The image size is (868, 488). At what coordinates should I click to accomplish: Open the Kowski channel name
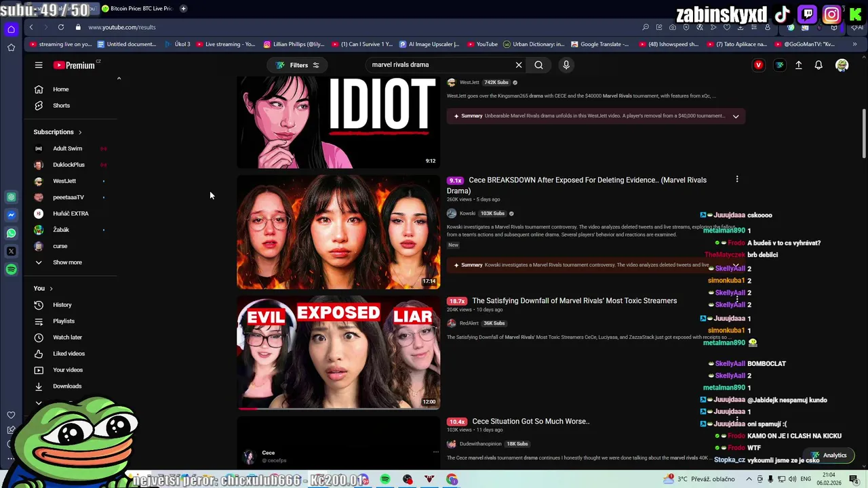pos(468,213)
